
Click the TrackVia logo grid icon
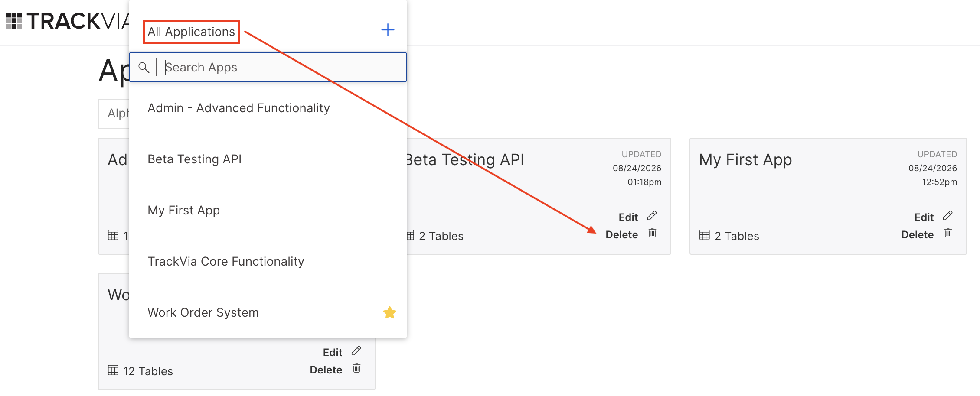(14, 21)
